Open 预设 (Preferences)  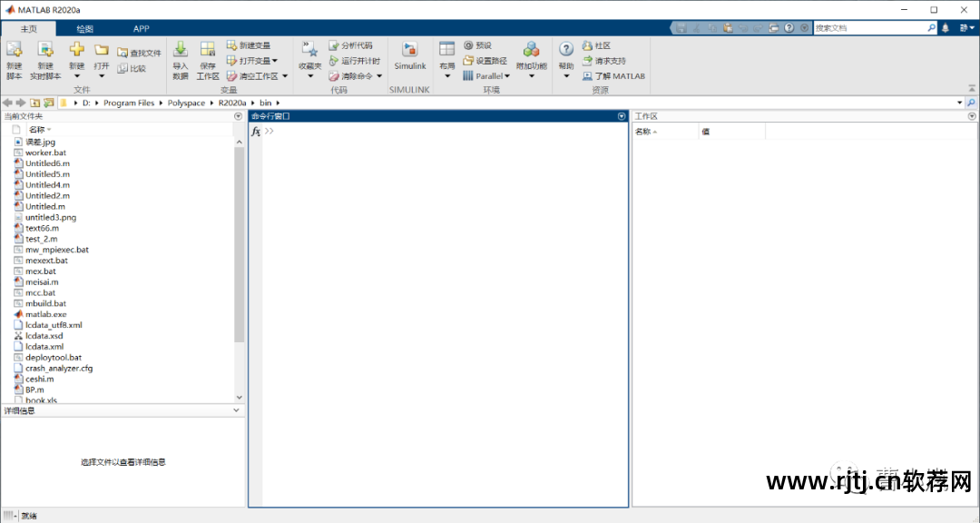click(x=477, y=45)
